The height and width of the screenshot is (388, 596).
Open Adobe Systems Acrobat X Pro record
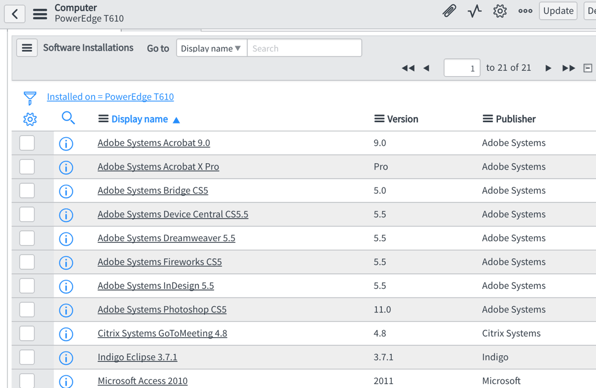click(x=158, y=167)
